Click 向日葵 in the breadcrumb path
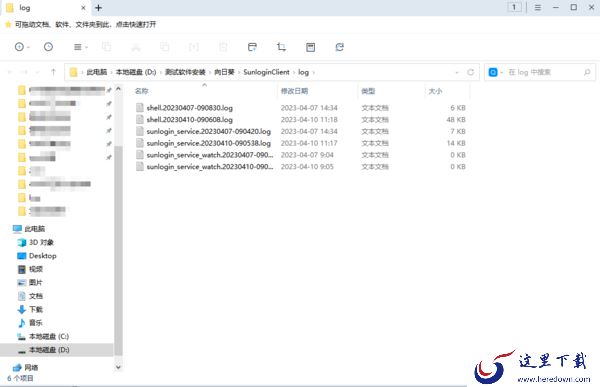Screen dimensions: 600x387 pyautogui.click(x=224, y=72)
